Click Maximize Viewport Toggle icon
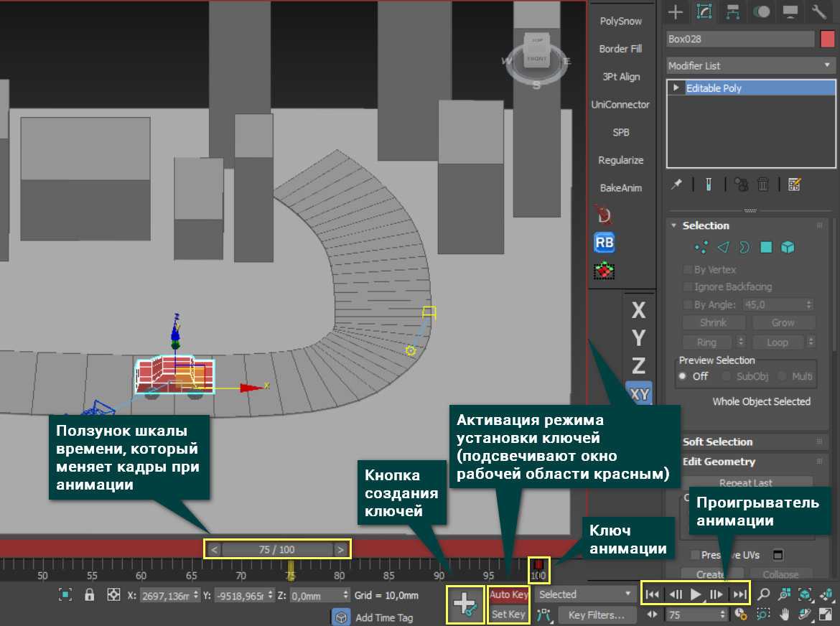The height and width of the screenshot is (626, 840). (x=826, y=615)
